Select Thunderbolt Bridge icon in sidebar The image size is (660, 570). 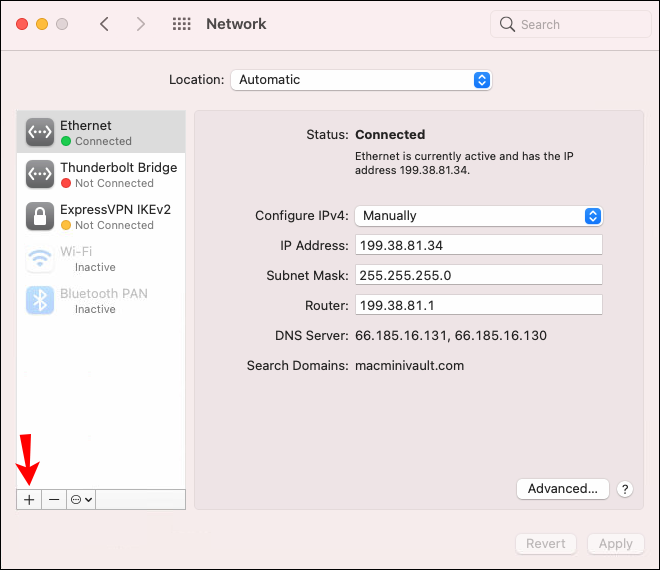[x=40, y=174]
